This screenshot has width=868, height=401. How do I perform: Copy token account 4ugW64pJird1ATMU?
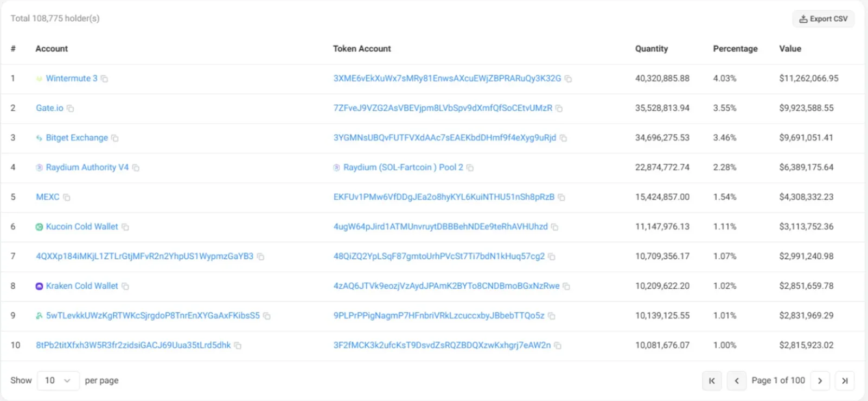554,227
